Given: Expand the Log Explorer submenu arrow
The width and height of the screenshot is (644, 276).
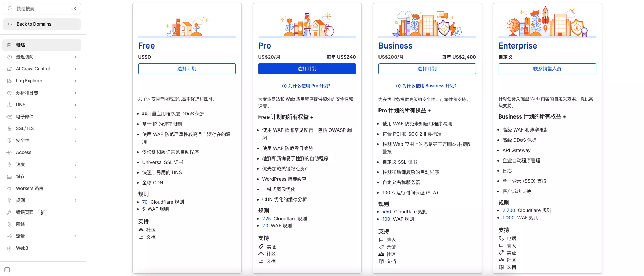Looking at the screenshot, I should pyautogui.click(x=75, y=81).
